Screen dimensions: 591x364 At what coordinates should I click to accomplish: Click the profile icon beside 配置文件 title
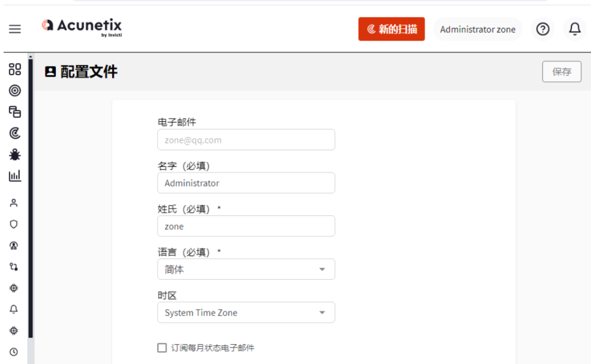[x=50, y=72]
